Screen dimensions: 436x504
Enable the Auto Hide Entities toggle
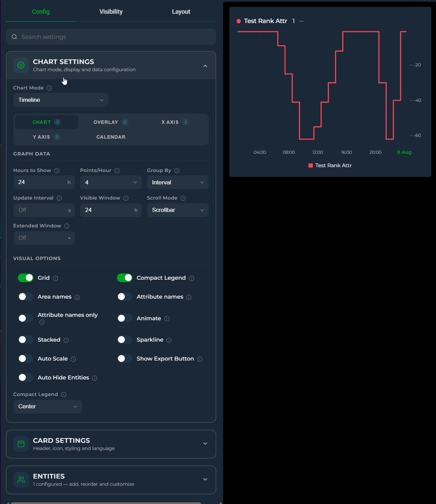[x=25, y=377]
